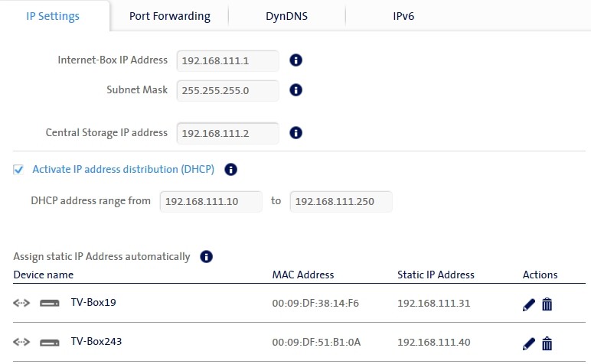Click the DHCP range start field
Screen dimensions: 591x364
211,202
